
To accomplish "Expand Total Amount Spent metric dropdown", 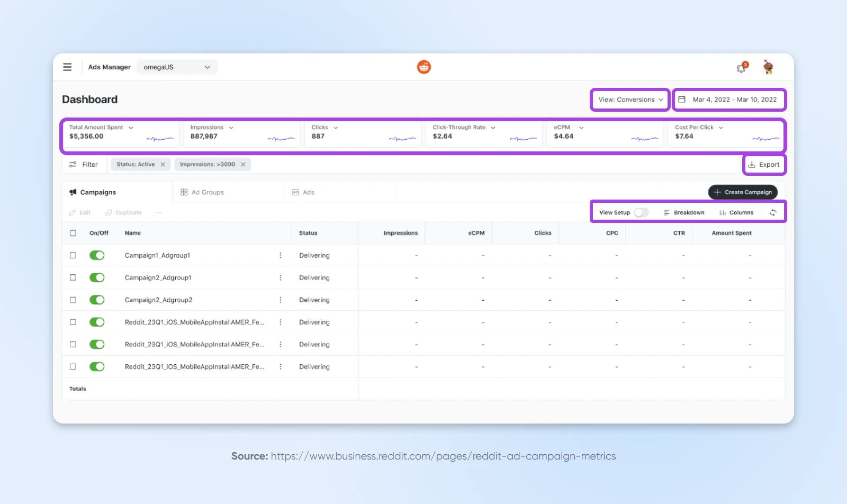I will pyautogui.click(x=131, y=128).
